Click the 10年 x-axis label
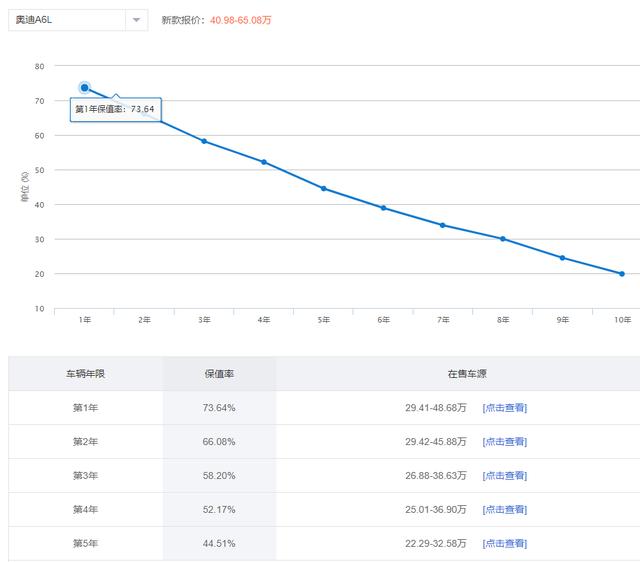The width and height of the screenshot is (640, 562). [x=622, y=320]
